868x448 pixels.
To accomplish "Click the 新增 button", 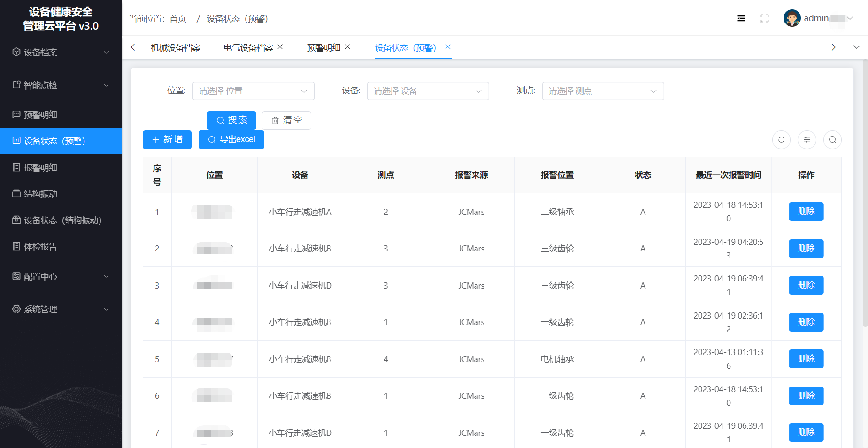I will (167, 140).
